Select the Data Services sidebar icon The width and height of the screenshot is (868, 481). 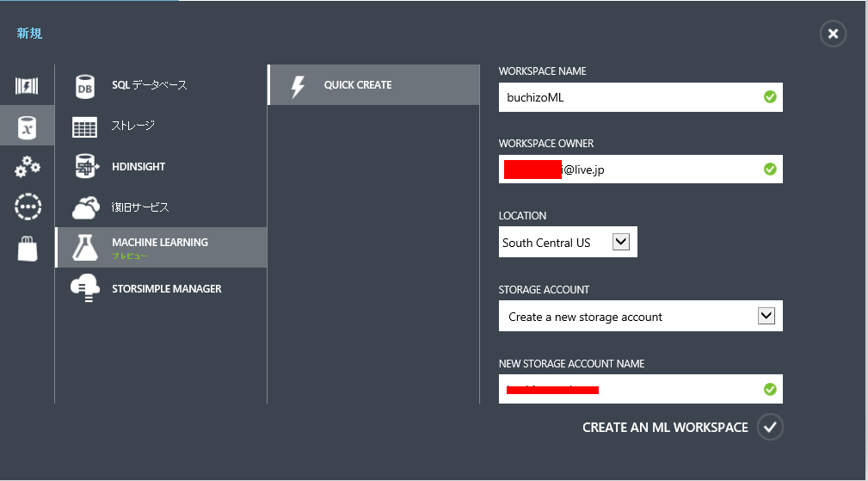[28, 126]
